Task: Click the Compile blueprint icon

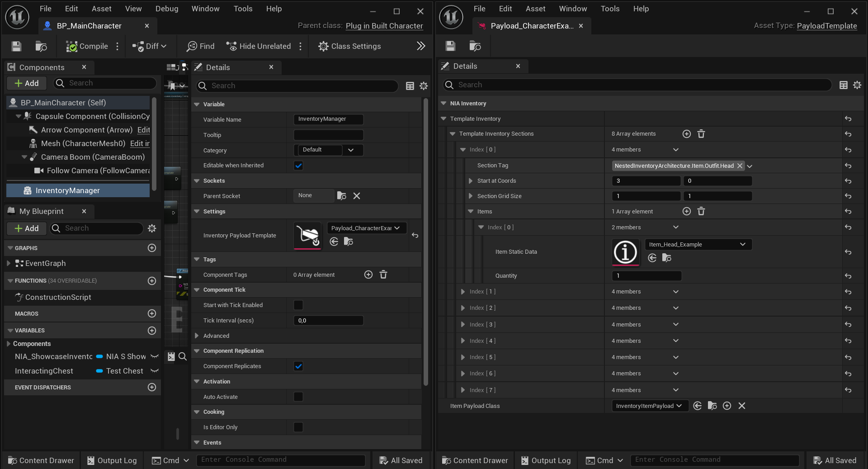Action: click(71, 46)
